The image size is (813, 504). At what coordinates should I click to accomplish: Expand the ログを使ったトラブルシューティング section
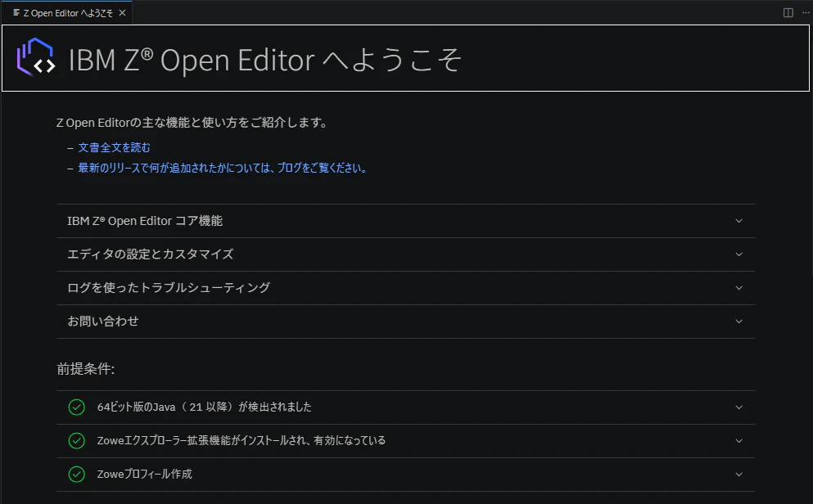[x=405, y=288]
